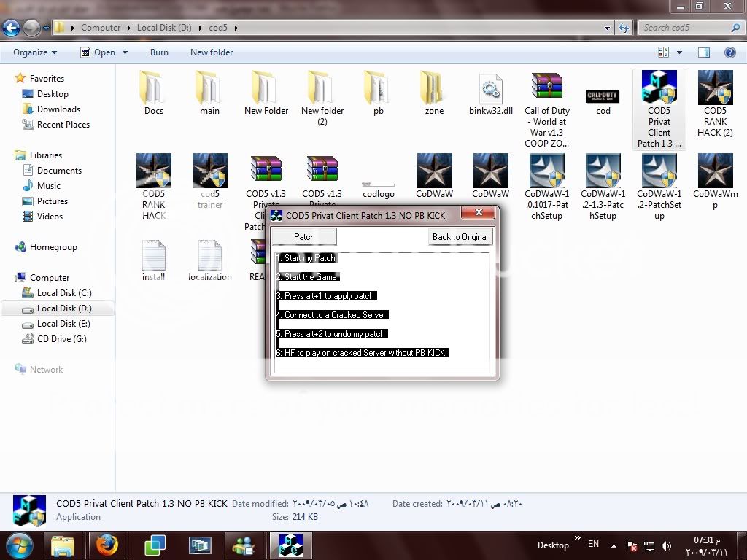Image resolution: width=747 pixels, height=560 pixels.
Task: Select the CoDWaWmp executable
Action: 715,182
